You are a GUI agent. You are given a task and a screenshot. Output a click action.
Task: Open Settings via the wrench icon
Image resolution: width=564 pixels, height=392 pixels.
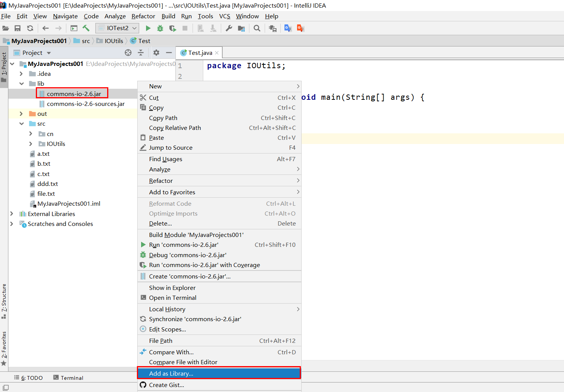(x=229, y=28)
